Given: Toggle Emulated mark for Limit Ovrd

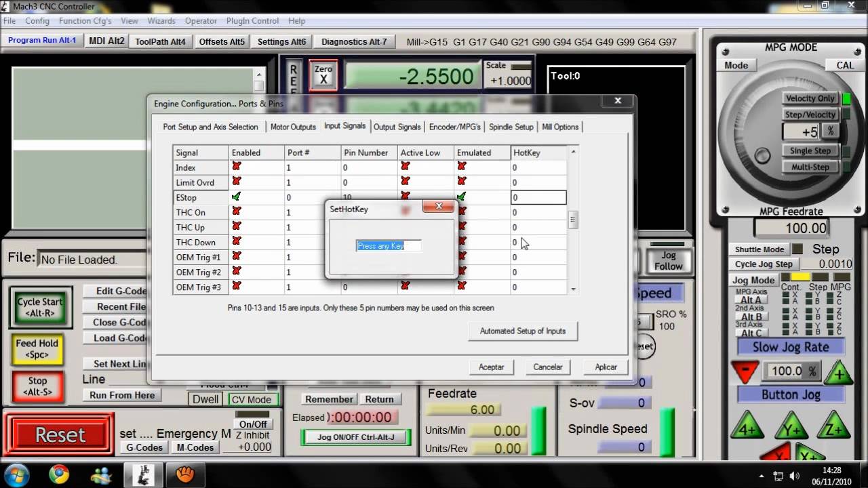Looking at the screenshot, I should [461, 182].
